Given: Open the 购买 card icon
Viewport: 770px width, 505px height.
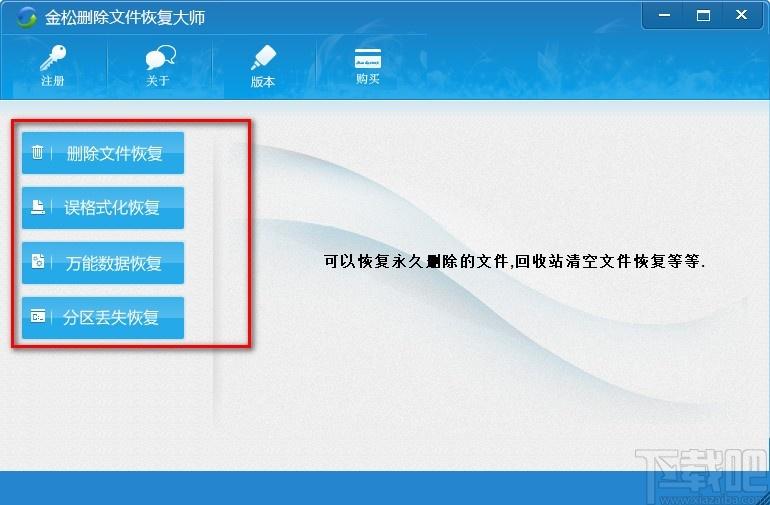Looking at the screenshot, I should [x=368, y=58].
